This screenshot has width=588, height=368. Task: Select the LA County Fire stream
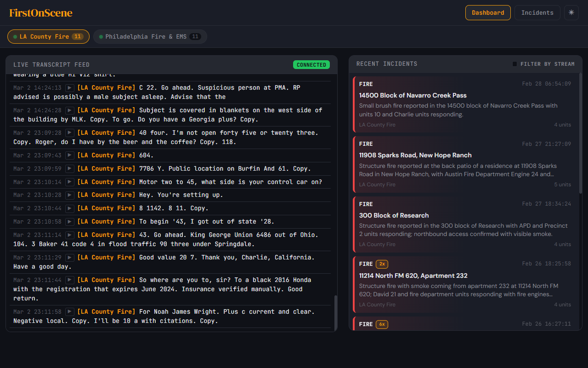pyautogui.click(x=48, y=37)
